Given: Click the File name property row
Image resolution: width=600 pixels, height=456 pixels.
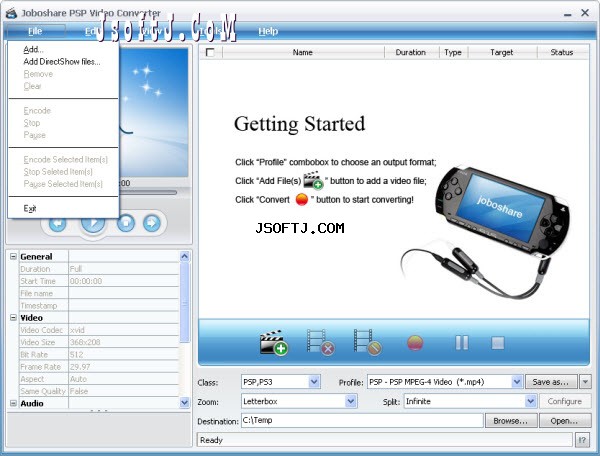Looking at the screenshot, I should click(x=99, y=293).
